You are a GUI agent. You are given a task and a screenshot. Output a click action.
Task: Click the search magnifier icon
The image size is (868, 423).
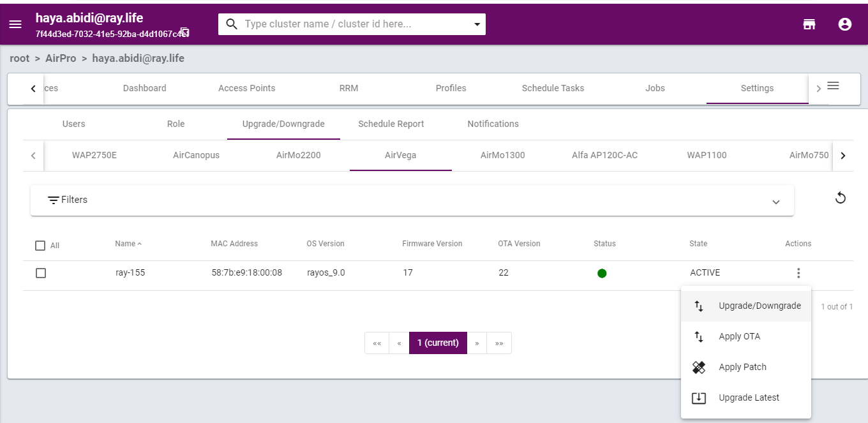232,24
